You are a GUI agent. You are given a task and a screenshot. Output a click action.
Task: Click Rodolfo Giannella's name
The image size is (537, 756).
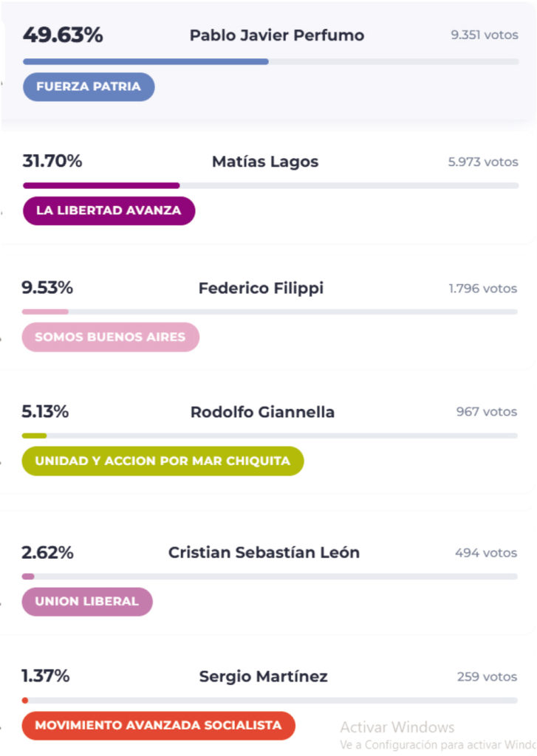click(262, 412)
